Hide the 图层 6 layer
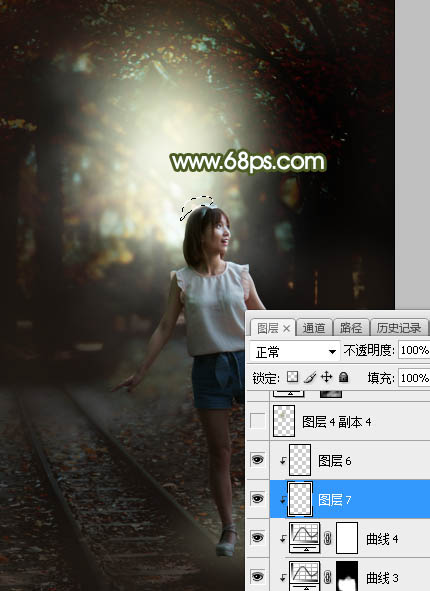The width and height of the screenshot is (430, 591). (x=257, y=460)
